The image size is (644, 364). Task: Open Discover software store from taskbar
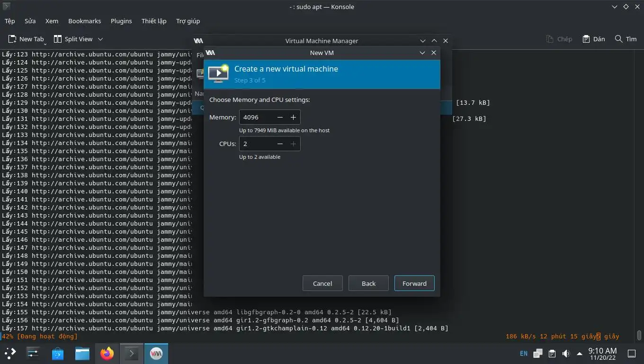click(58, 353)
